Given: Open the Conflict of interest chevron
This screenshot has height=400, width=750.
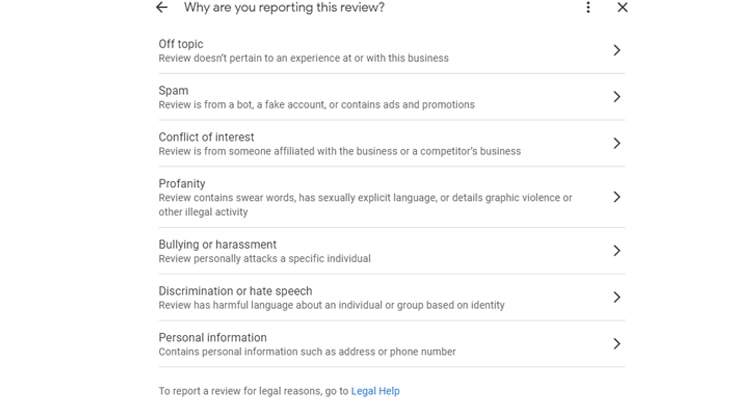Looking at the screenshot, I should (617, 143).
